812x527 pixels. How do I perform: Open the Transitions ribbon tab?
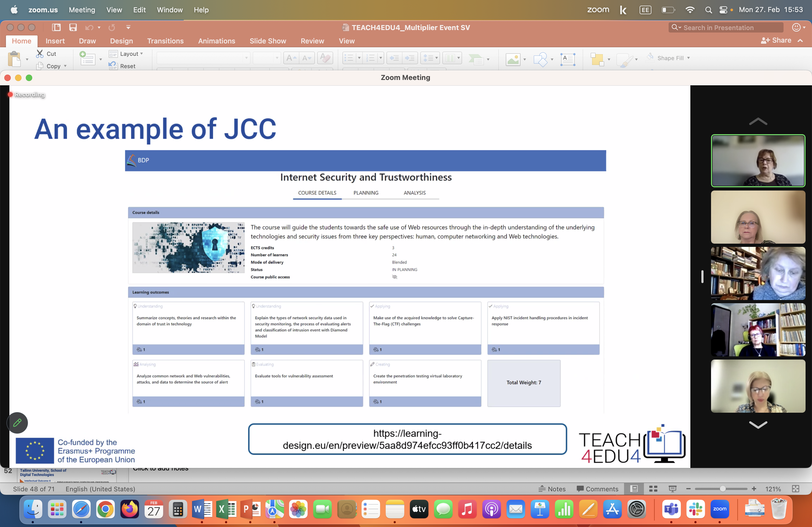165,41
